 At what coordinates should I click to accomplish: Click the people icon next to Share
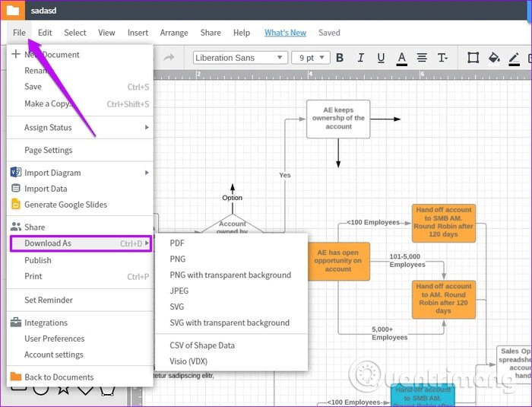coord(16,226)
